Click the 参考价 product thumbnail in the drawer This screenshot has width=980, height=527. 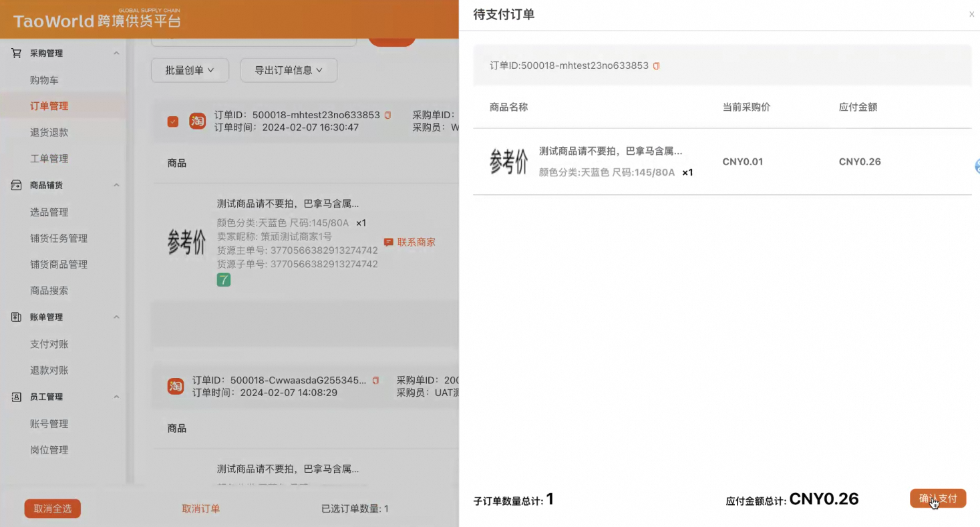(509, 160)
